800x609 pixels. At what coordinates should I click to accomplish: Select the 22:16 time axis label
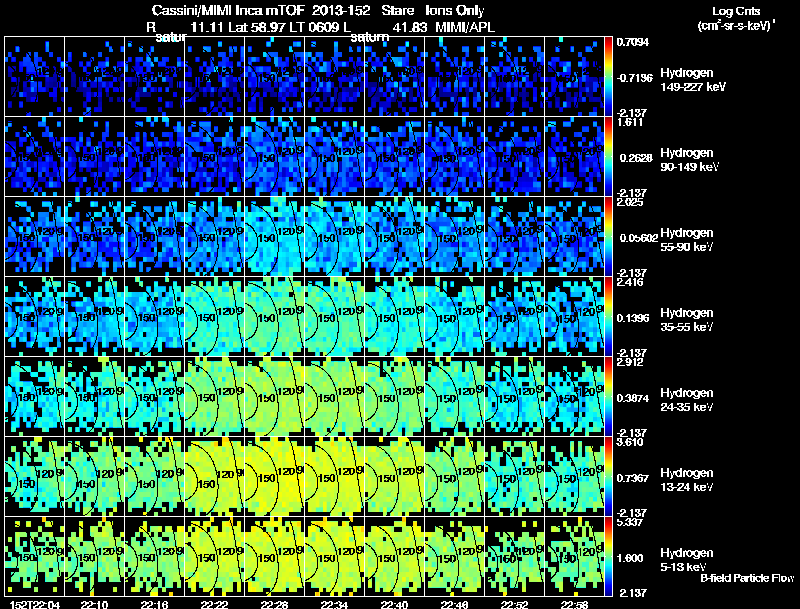[155, 605]
